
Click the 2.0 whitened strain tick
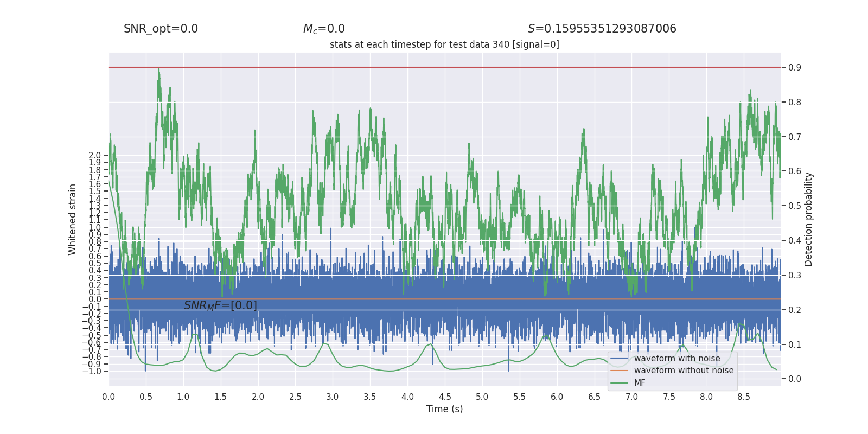tap(95, 156)
